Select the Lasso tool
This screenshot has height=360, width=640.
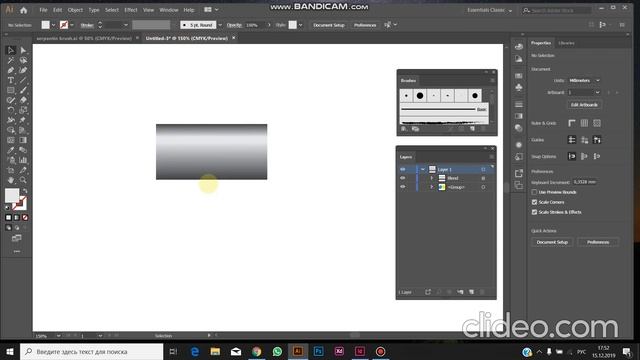(x=23, y=60)
